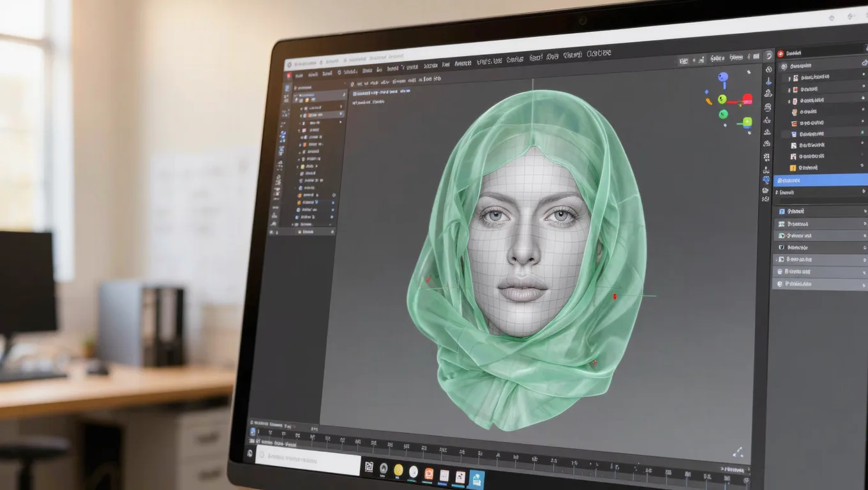
Task: Click the diagonal arrows icon in the viewport corner
Action: tap(738, 451)
